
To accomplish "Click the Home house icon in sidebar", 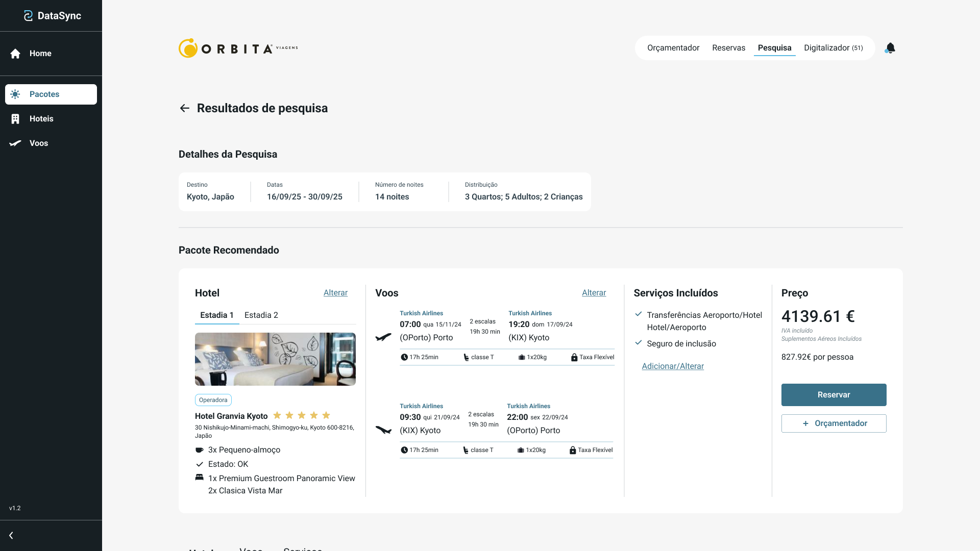I will pos(15,54).
